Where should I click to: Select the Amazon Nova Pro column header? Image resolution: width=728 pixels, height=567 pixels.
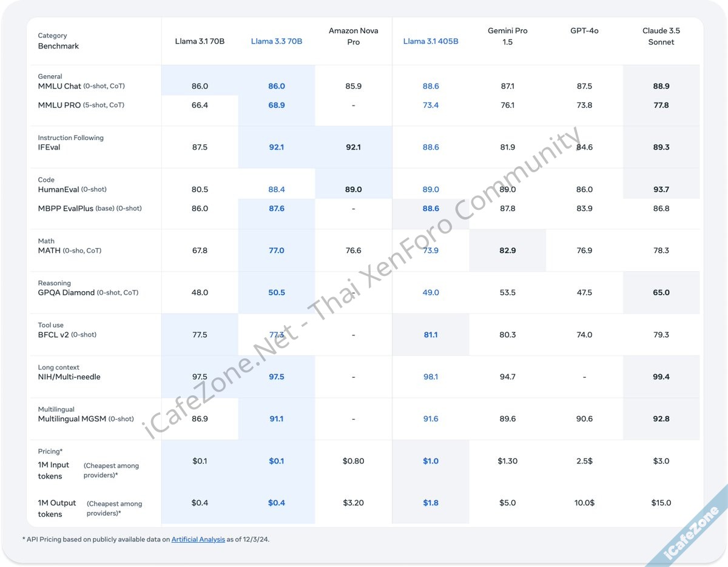[x=353, y=36]
